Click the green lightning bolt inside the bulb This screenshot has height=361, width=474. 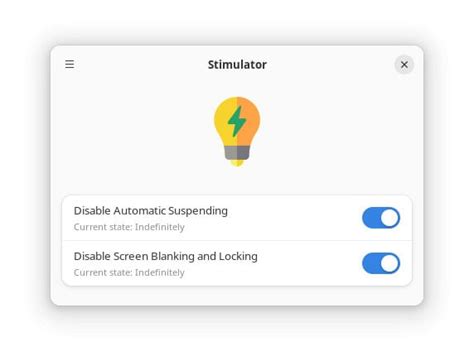pos(237,121)
